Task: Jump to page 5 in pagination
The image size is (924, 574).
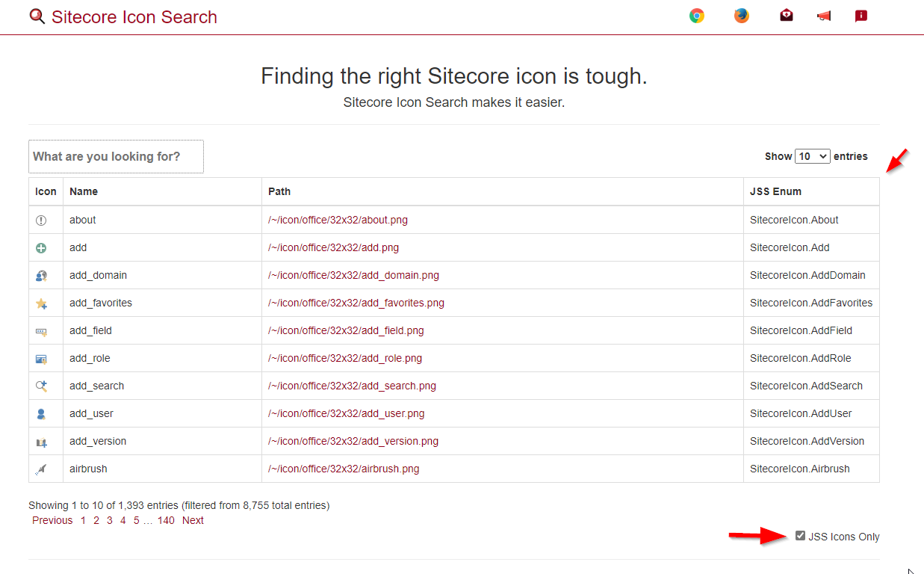Action: pyautogui.click(x=137, y=520)
